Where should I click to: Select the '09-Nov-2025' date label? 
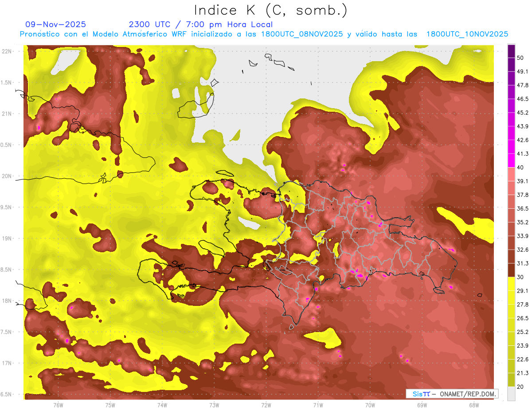tap(55, 24)
